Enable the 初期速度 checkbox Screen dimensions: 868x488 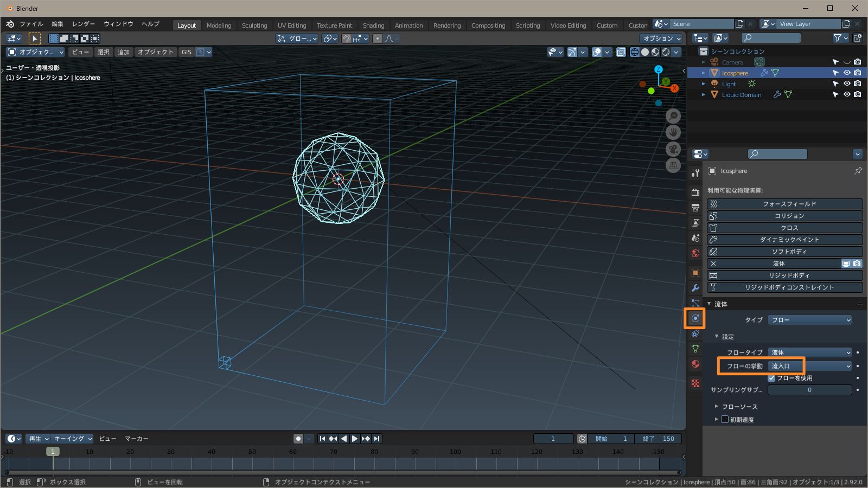pyautogui.click(x=724, y=419)
